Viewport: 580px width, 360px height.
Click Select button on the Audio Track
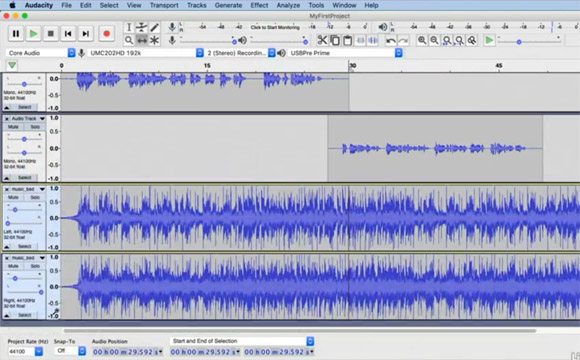24,178
